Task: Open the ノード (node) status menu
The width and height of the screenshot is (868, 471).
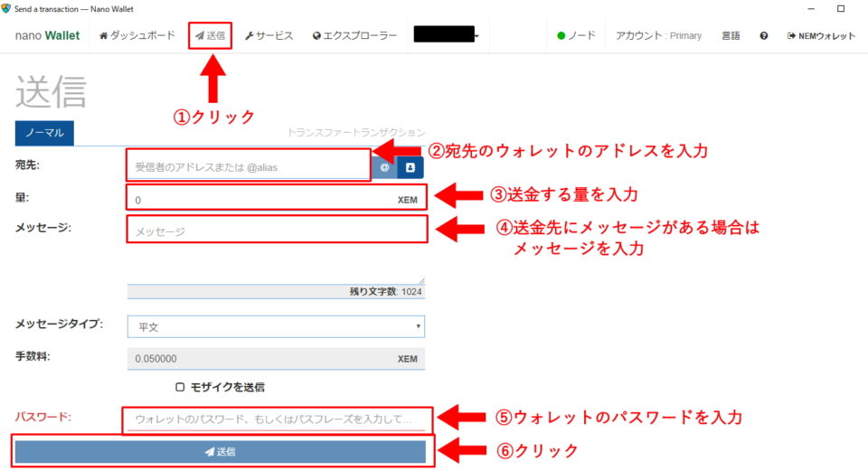Action: [x=576, y=35]
